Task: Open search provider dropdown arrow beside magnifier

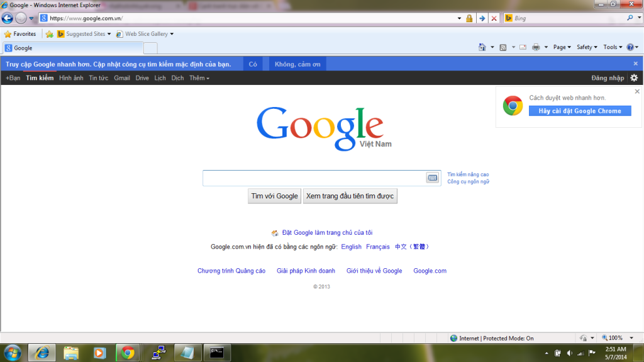Action: point(639,18)
